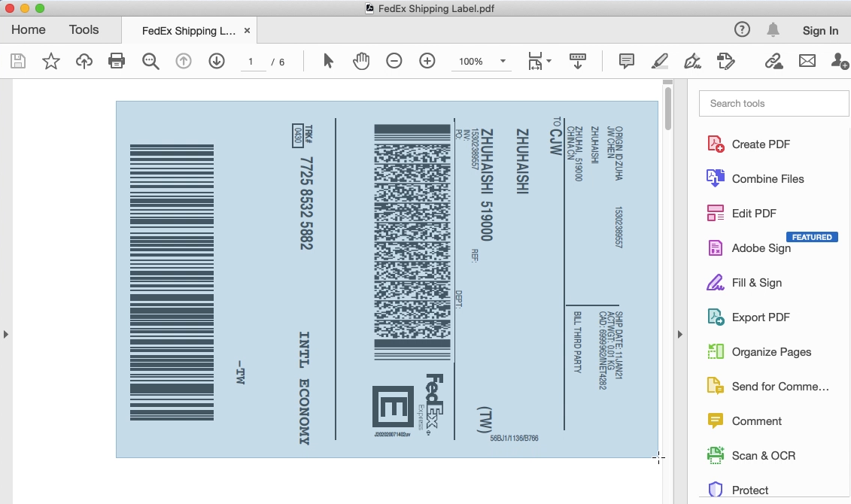The width and height of the screenshot is (851, 504).
Task: View notifications via the bell icon
Action: [x=773, y=30]
